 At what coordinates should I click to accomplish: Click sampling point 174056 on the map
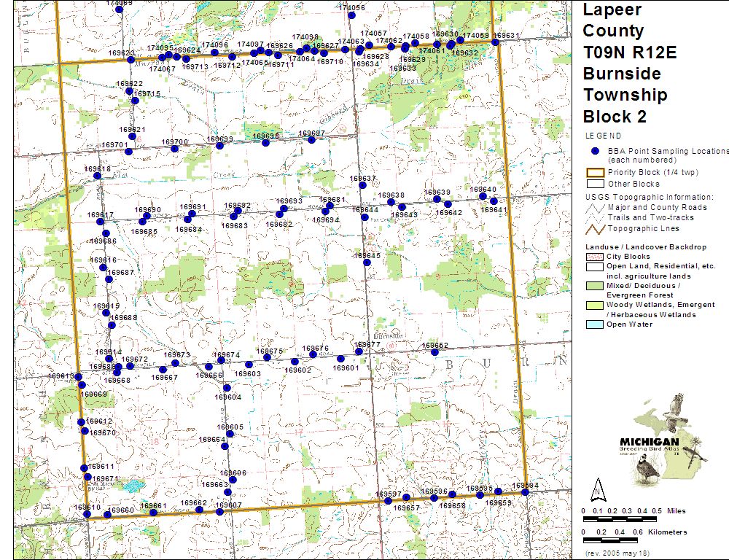pyautogui.click(x=352, y=15)
